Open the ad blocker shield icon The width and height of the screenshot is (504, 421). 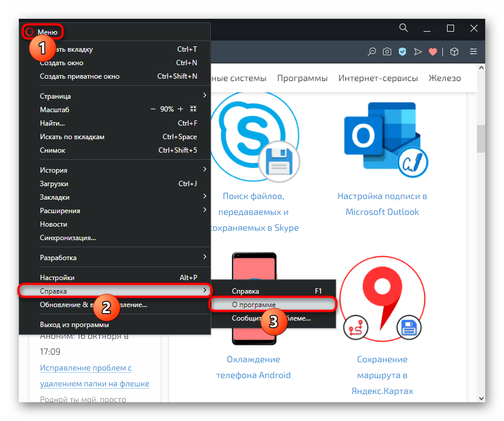click(402, 52)
